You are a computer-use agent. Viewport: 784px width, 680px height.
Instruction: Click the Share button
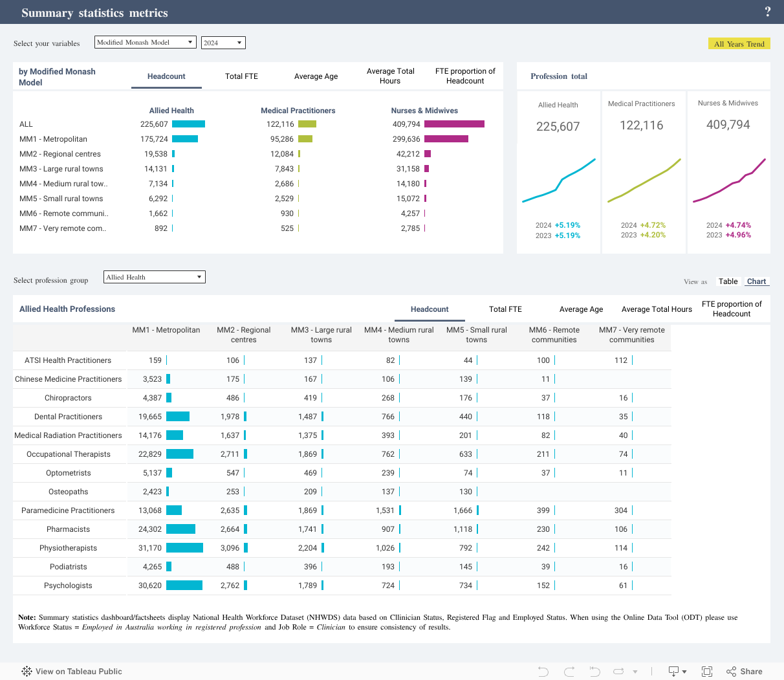coord(745,672)
